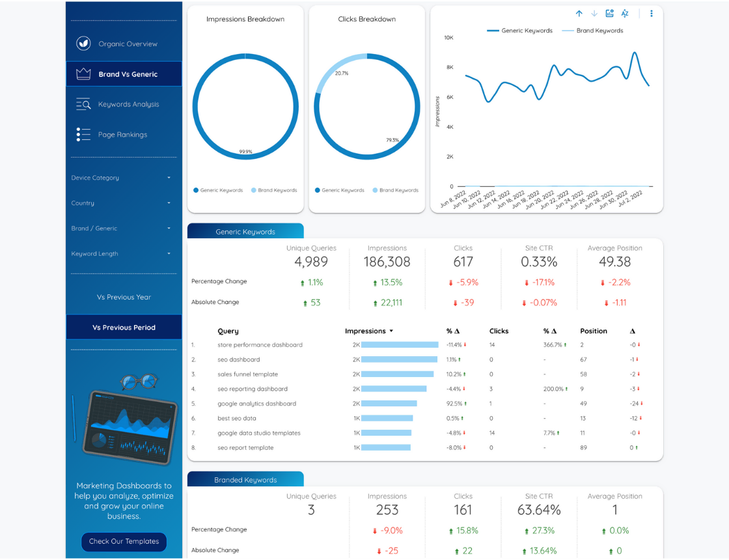Toggle the Generic Keywords legend on the chart
729x560 pixels.
[x=519, y=30]
